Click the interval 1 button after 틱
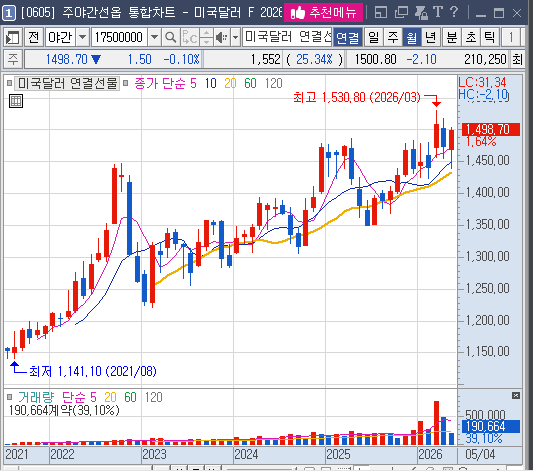The width and height of the screenshot is (533, 471). tap(511, 37)
